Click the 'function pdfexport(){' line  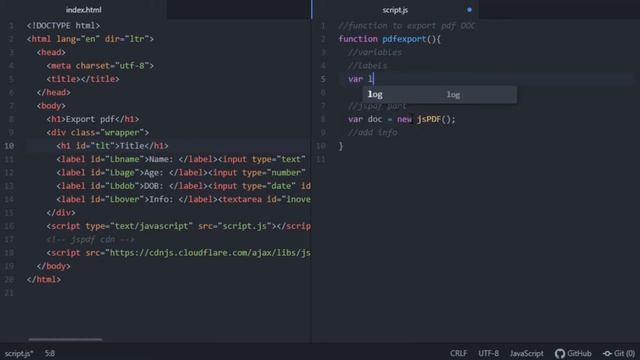pos(389,39)
